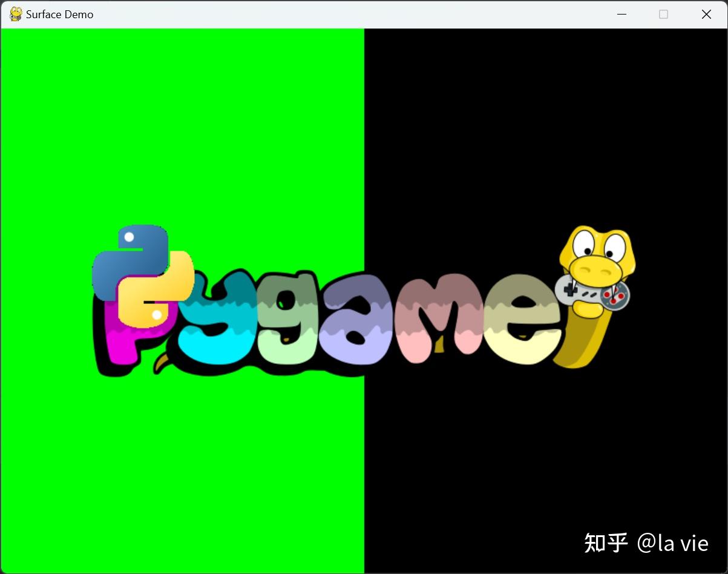Minimize the Surface Demo window

pos(621,14)
